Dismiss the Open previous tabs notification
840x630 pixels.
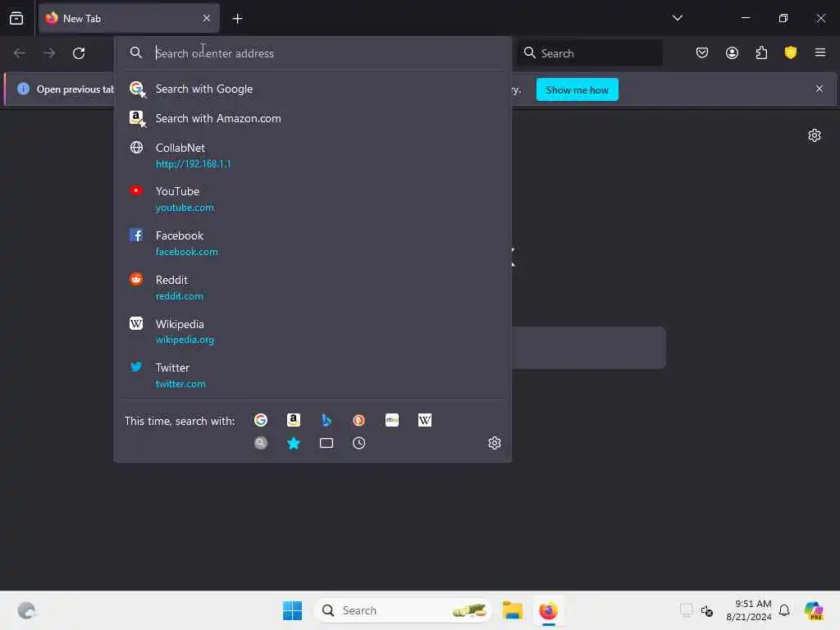819,89
